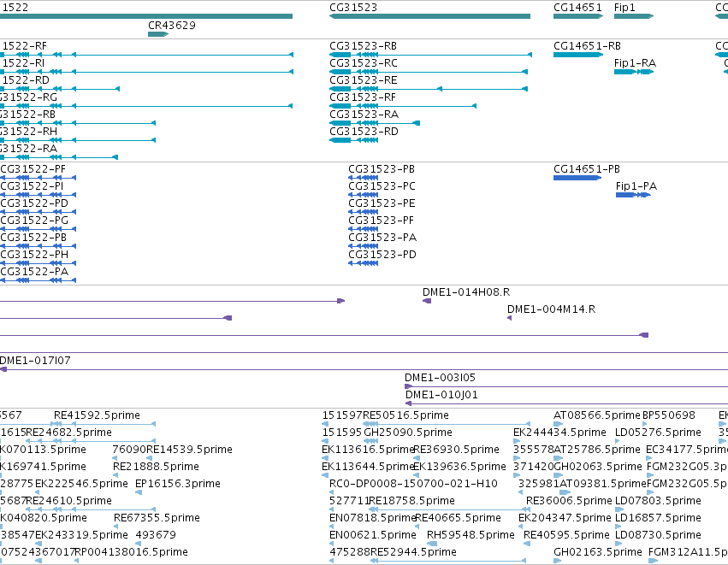Select EST RE67355.5prime
Image resolution: width=728 pixels, height=565 pixels.
(157, 518)
